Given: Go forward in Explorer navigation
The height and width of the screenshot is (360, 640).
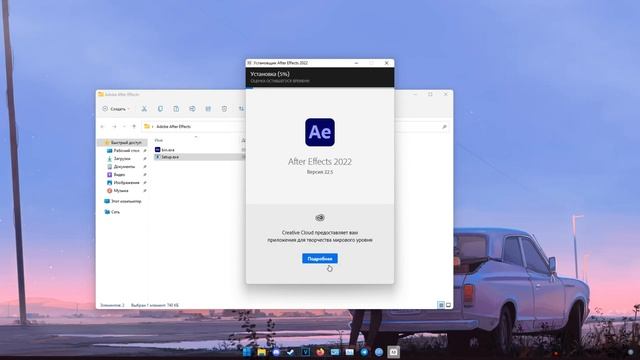Looking at the screenshot, I should click(114, 127).
